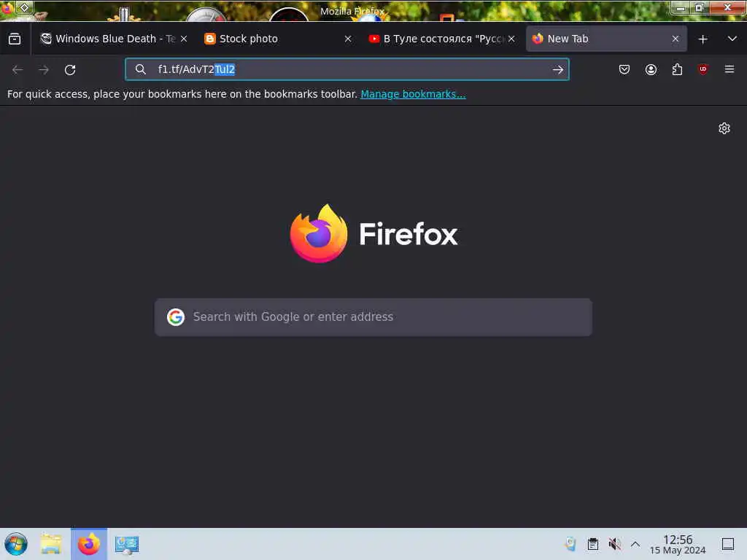Restore the Mozilla Firefox window size
Screen dimensions: 747x560
pos(700,7)
